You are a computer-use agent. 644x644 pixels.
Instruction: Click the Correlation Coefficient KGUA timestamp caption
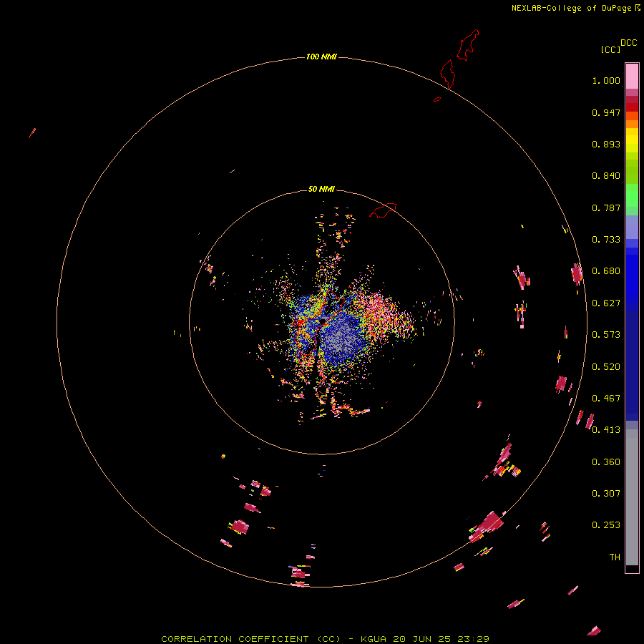tap(325, 639)
